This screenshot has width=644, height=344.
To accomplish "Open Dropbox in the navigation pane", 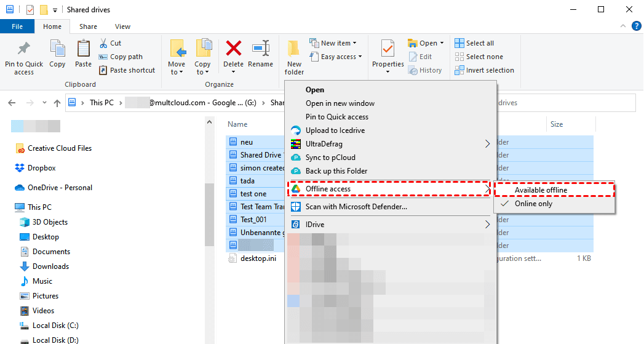I will (35, 168).
